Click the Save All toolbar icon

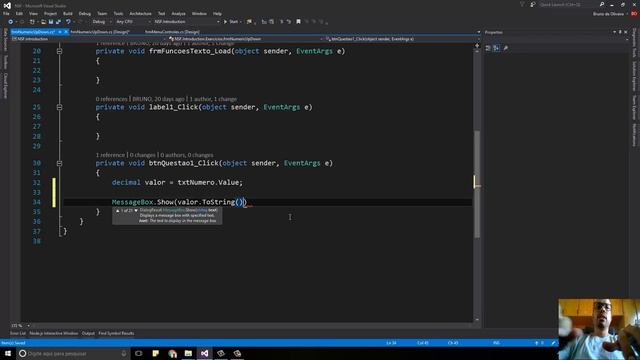(58, 22)
